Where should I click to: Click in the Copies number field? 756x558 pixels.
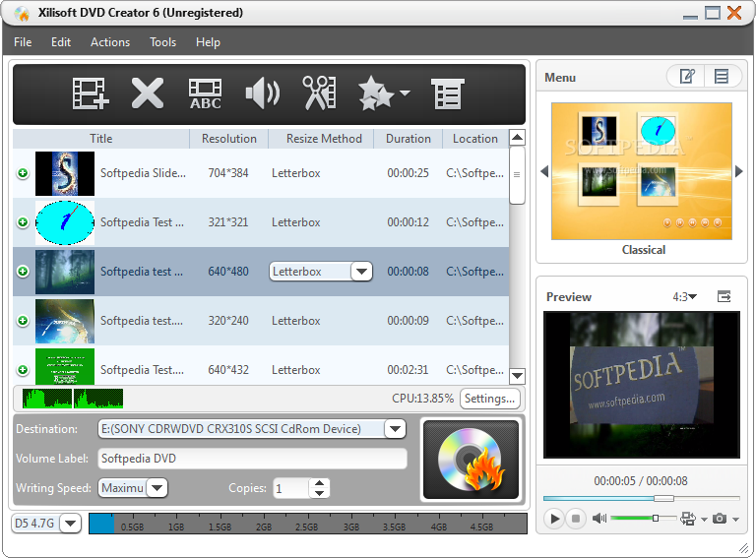pyautogui.click(x=290, y=488)
